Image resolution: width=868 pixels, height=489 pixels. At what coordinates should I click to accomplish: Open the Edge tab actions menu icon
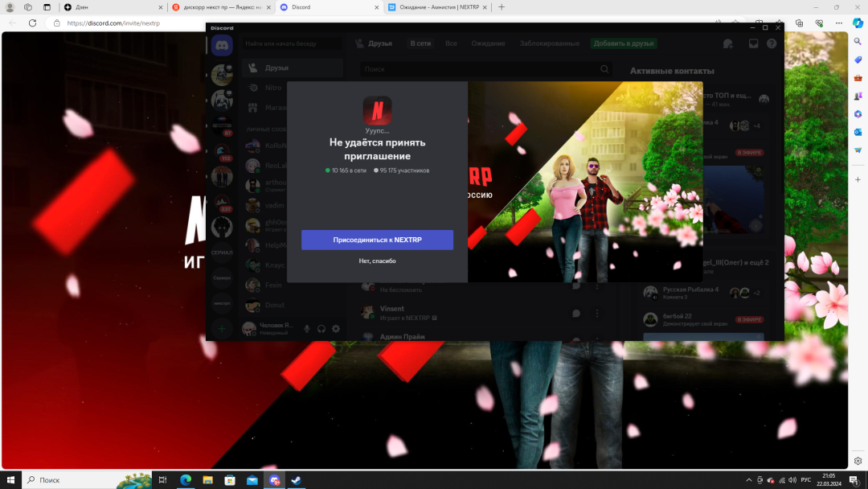coord(47,7)
